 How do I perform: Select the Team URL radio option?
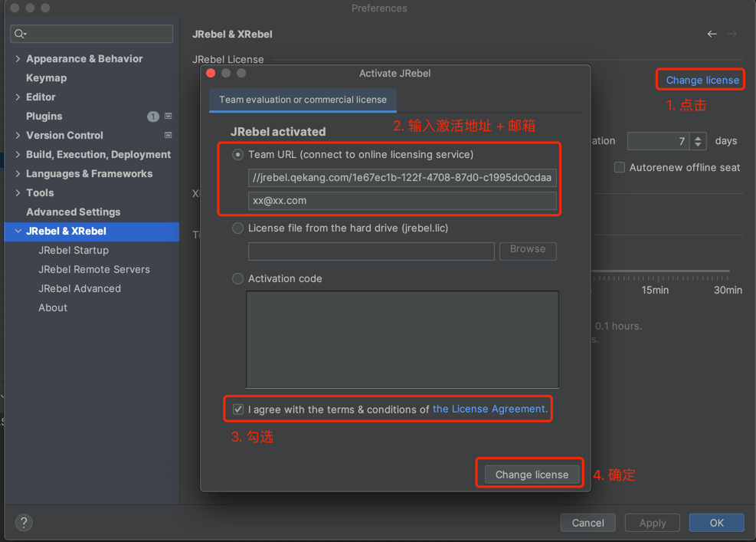click(238, 155)
